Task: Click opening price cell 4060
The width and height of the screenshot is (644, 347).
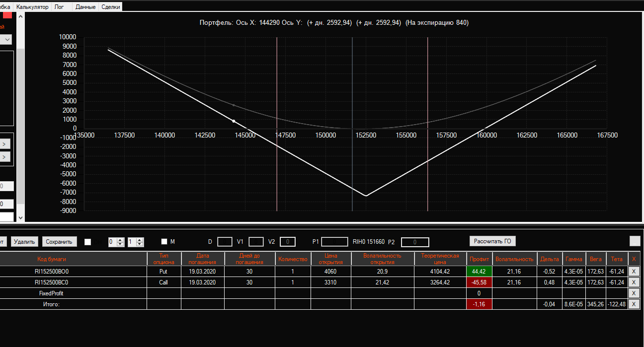Action: (330, 271)
